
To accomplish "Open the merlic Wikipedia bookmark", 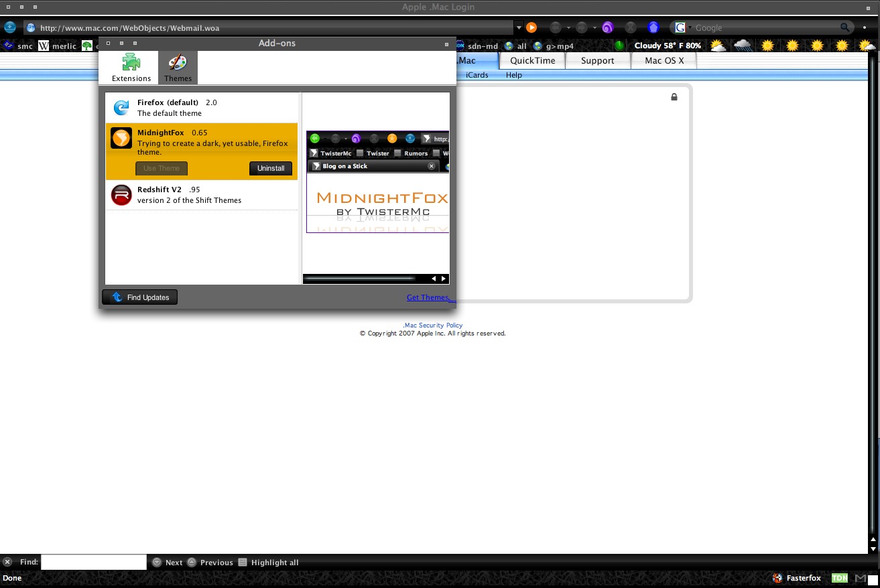I will (x=58, y=46).
